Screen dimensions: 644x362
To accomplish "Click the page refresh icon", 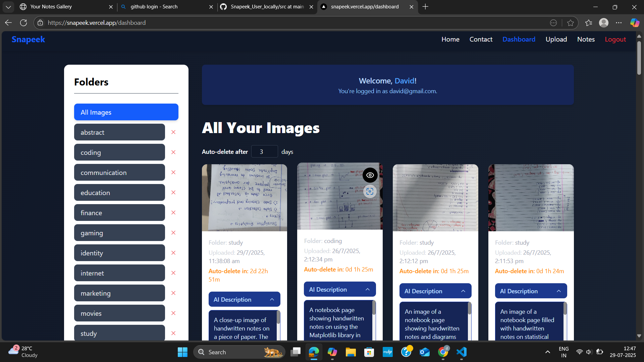I will (23, 22).
